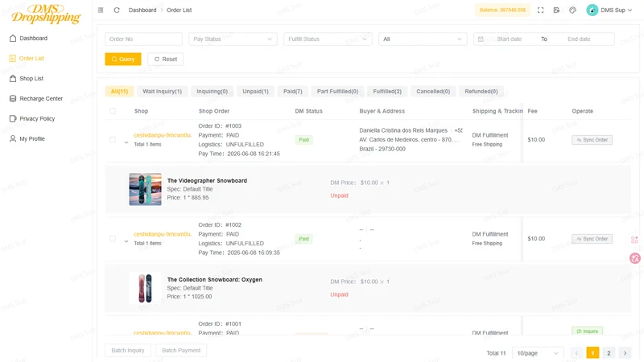Open the theme palette icon

click(572, 10)
